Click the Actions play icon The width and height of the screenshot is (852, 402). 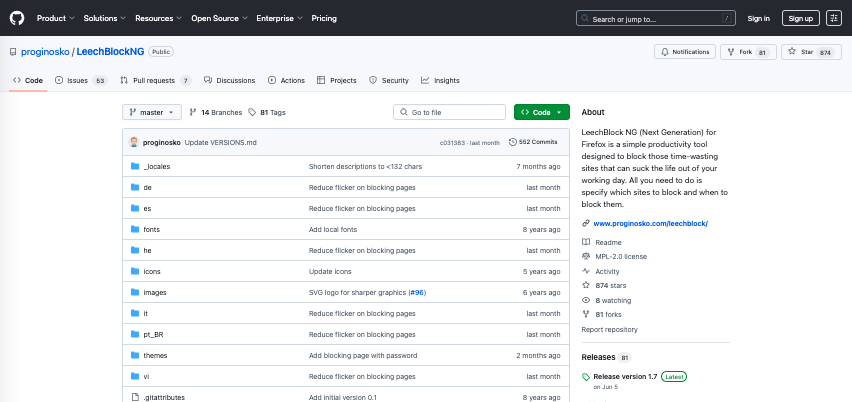[272, 80]
